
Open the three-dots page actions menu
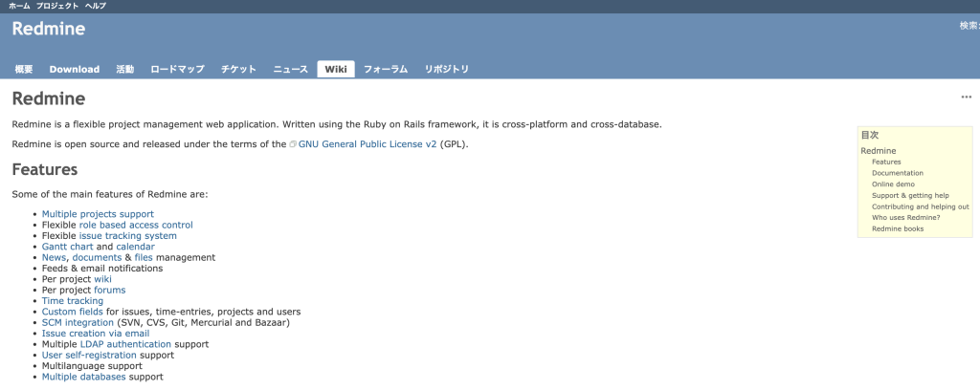coord(967,97)
